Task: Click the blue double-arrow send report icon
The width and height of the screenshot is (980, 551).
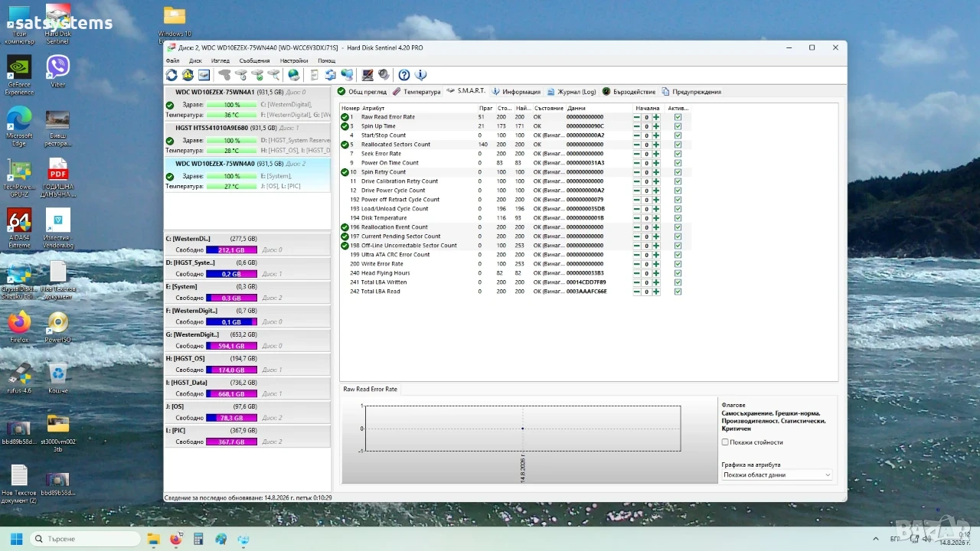Action: click(331, 75)
